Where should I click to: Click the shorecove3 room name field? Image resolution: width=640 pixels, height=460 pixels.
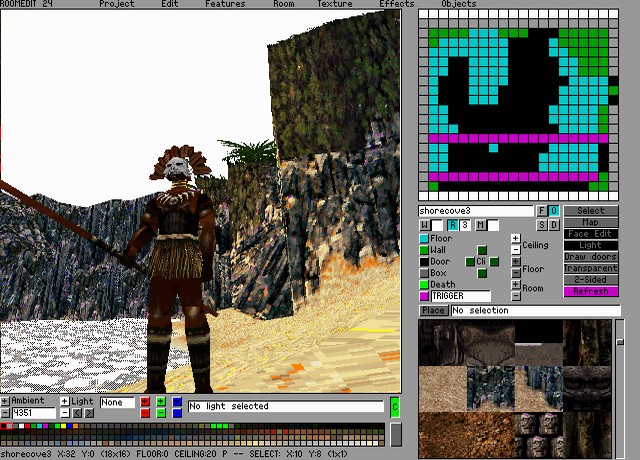475,211
